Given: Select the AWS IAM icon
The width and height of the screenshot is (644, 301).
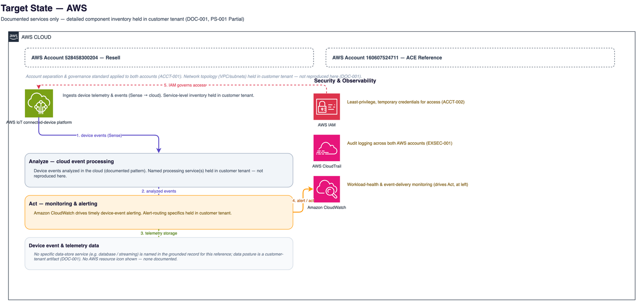Looking at the screenshot, I should tap(327, 107).
